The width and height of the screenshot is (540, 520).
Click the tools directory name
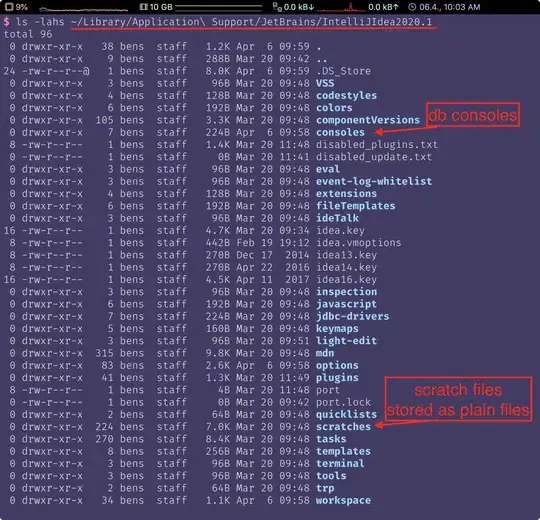pos(331,476)
